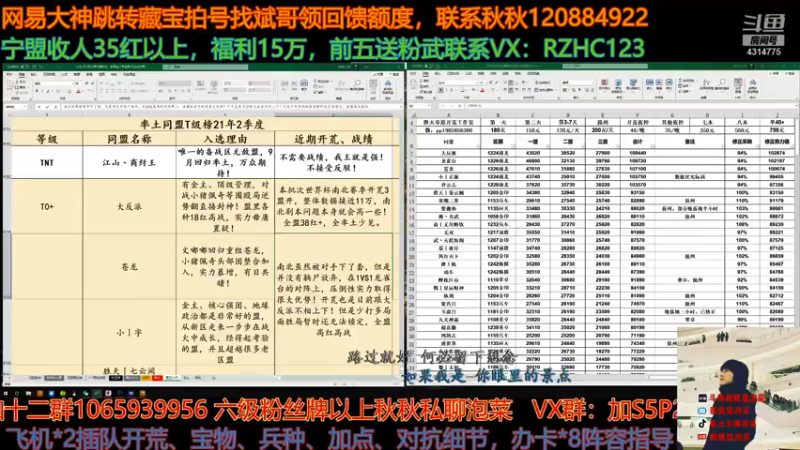Select cell containing 江山、商纣王

130,162
